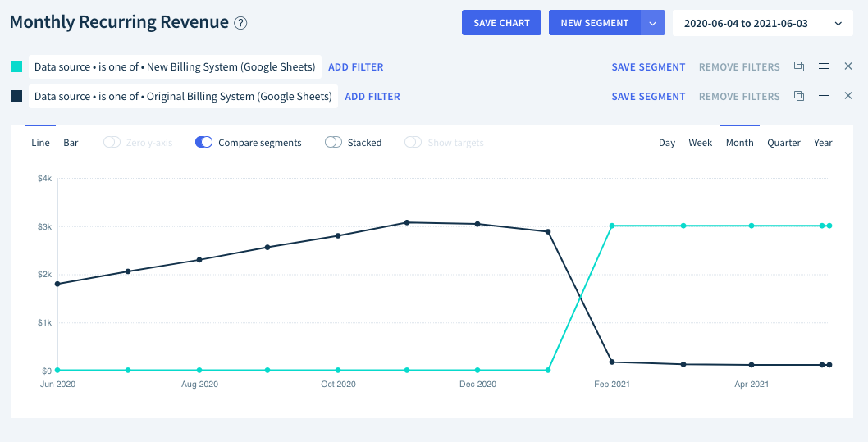Click the help icon beside Monthly Recurring Revenue
The width and height of the screenshot is (868, 442).
(240, 23)
